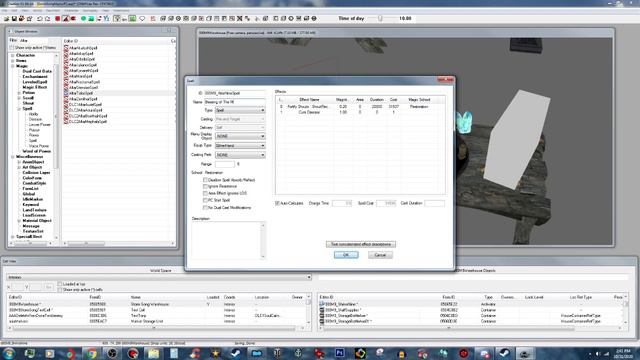Select the Fortify Shouts effect row
The height and width of the screenshot is (360, 640).
(x=360, y=107)
